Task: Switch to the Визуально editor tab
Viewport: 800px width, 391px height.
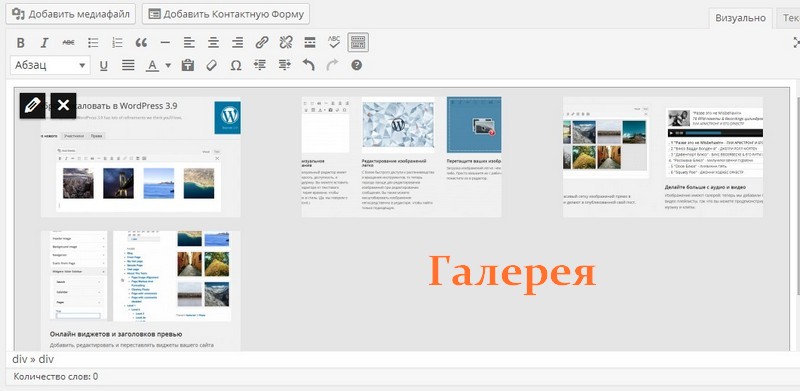Action: click(x=740, y=18)
